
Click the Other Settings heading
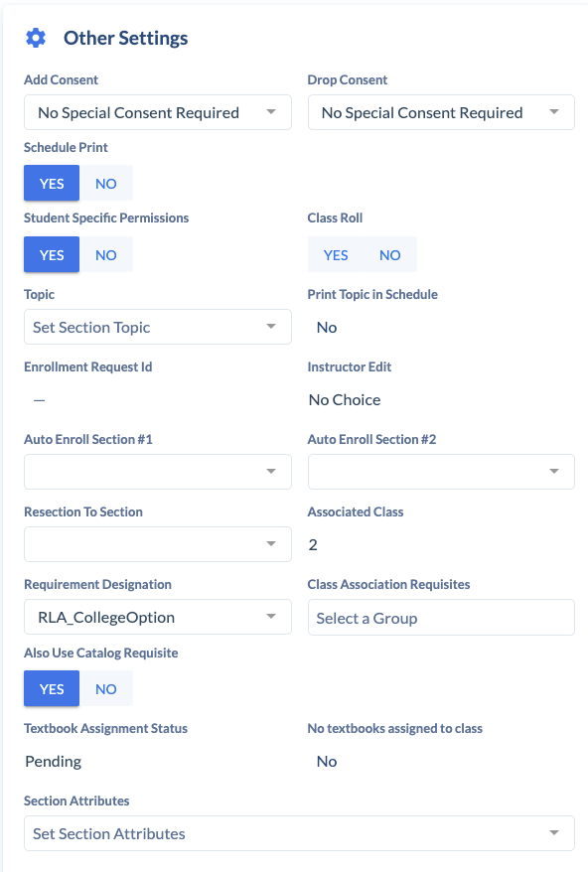click(x=126, y=38)
